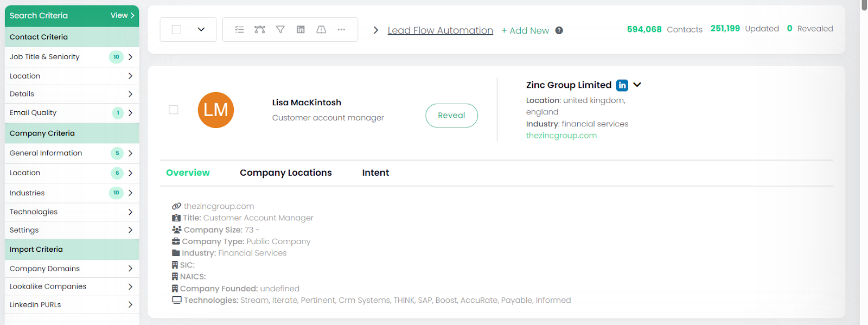
Task: Switch to the Company Locations tab
Action: (285, 173)
